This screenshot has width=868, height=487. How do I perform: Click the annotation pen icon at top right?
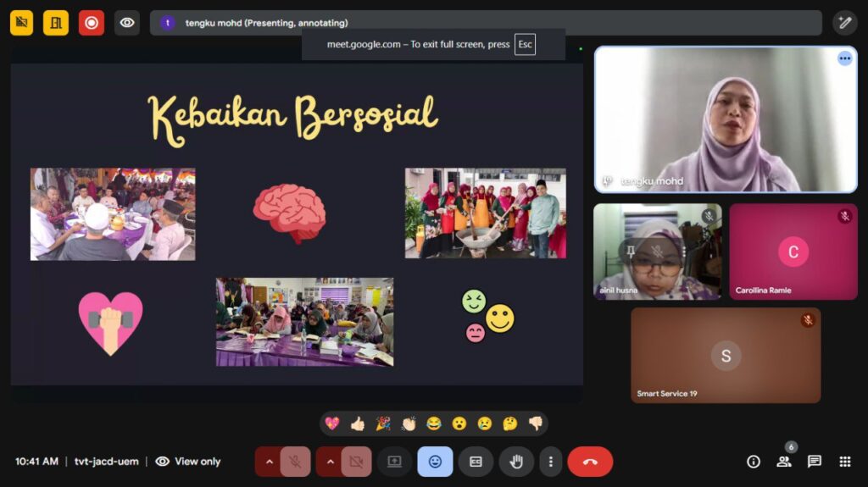click(844, 23)
